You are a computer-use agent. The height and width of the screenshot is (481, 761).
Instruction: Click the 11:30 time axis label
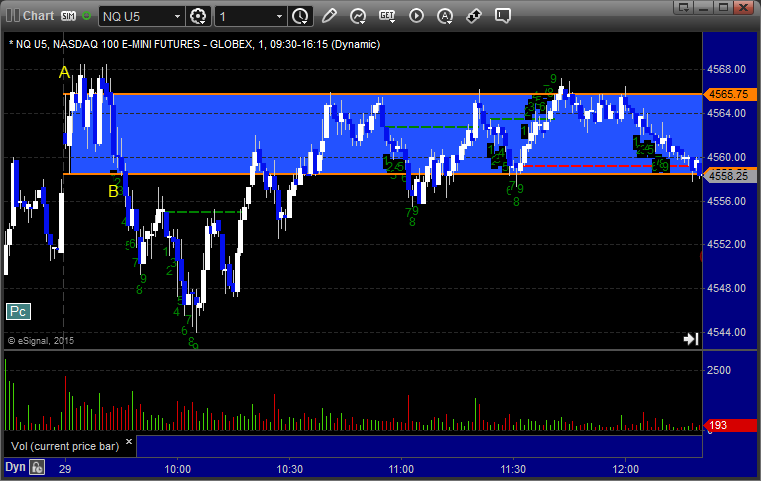[x=513, y=469]
